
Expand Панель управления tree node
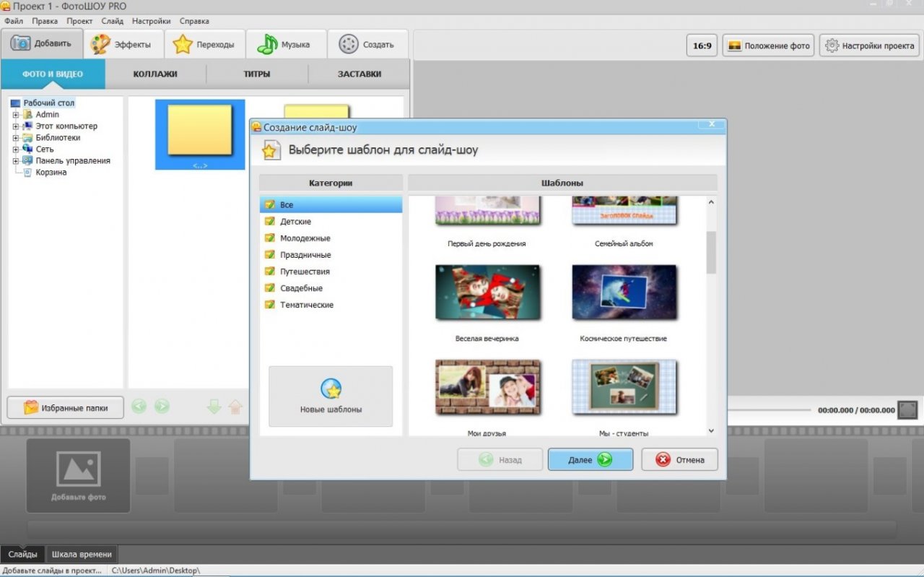[16, 161]
